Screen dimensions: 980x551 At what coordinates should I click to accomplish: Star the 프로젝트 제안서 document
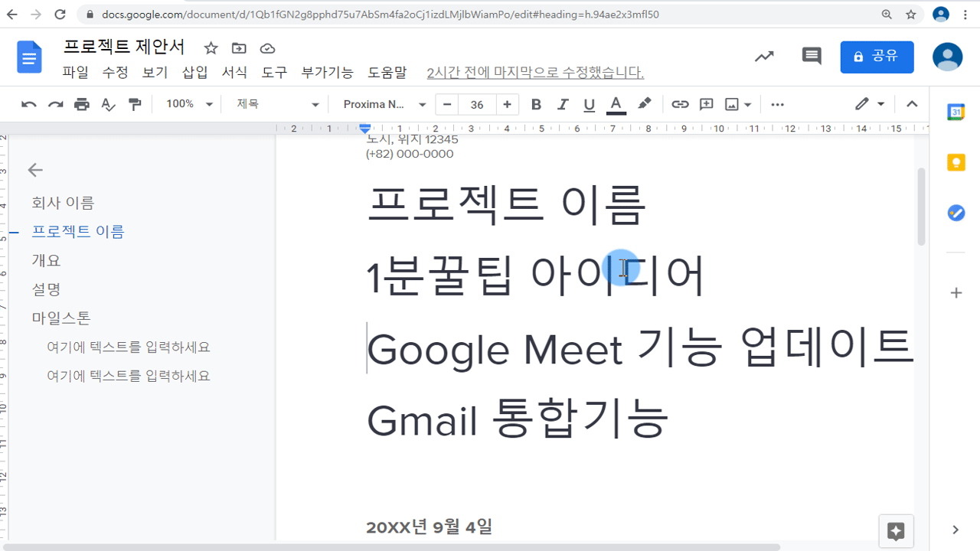point(211,48)
